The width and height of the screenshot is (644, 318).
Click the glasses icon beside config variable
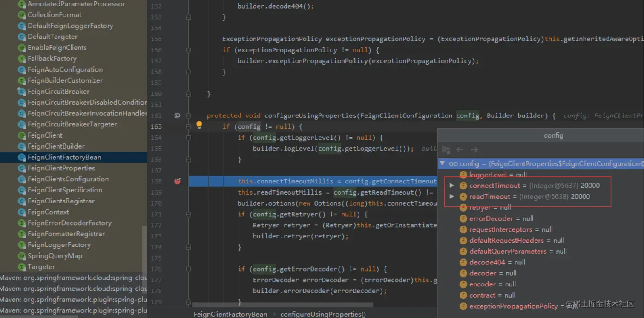pyautogui.click(x=453, y=164)
